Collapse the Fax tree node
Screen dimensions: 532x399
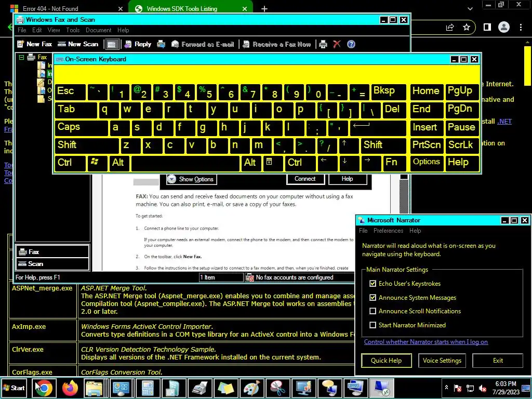click(x=21, y=57)
